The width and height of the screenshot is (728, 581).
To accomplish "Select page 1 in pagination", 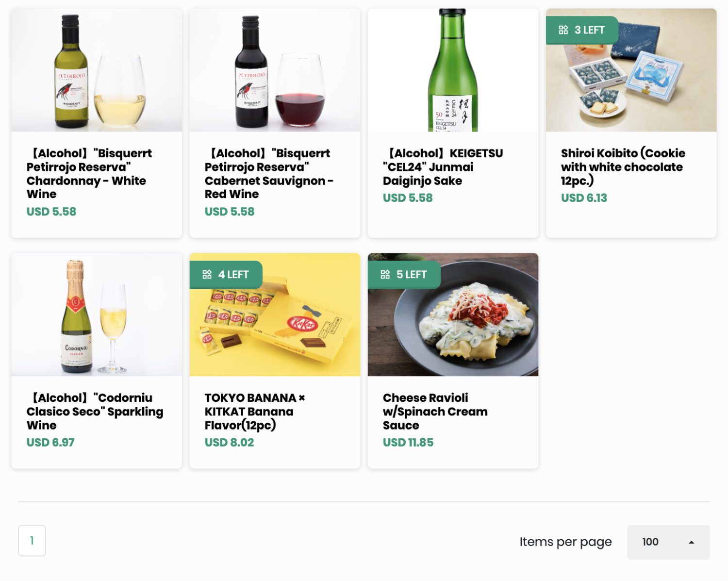I will coord(32,540).
